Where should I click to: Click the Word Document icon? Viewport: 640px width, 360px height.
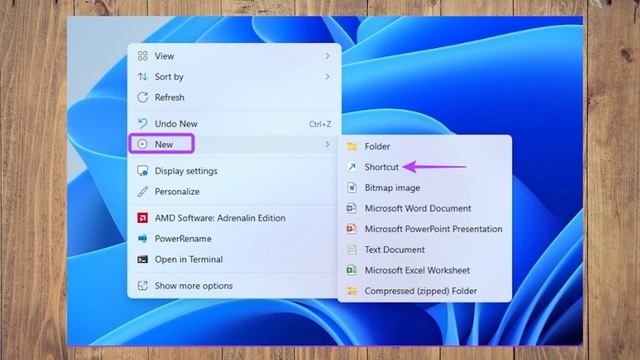coord(351,208)
